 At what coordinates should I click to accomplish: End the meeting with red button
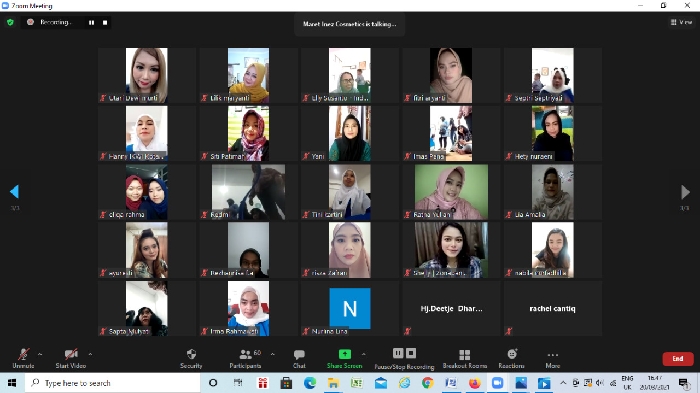pos(678,359)
